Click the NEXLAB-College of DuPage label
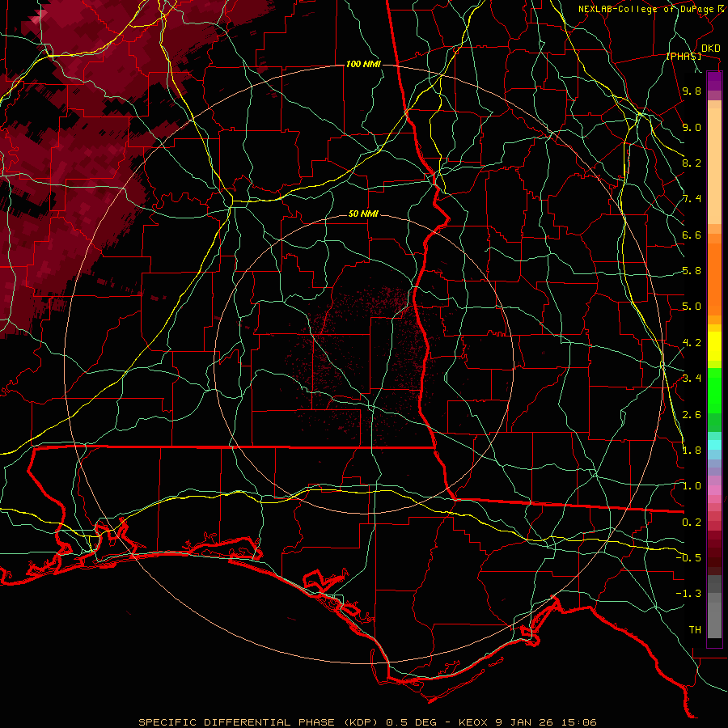728x728 pixels. pos(645,9)
